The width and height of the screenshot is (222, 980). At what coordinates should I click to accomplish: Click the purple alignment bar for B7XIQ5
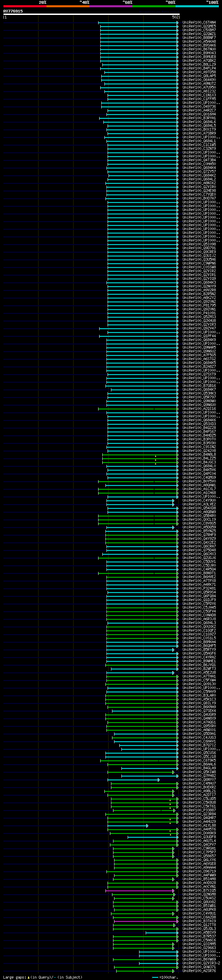click(139, 891)
